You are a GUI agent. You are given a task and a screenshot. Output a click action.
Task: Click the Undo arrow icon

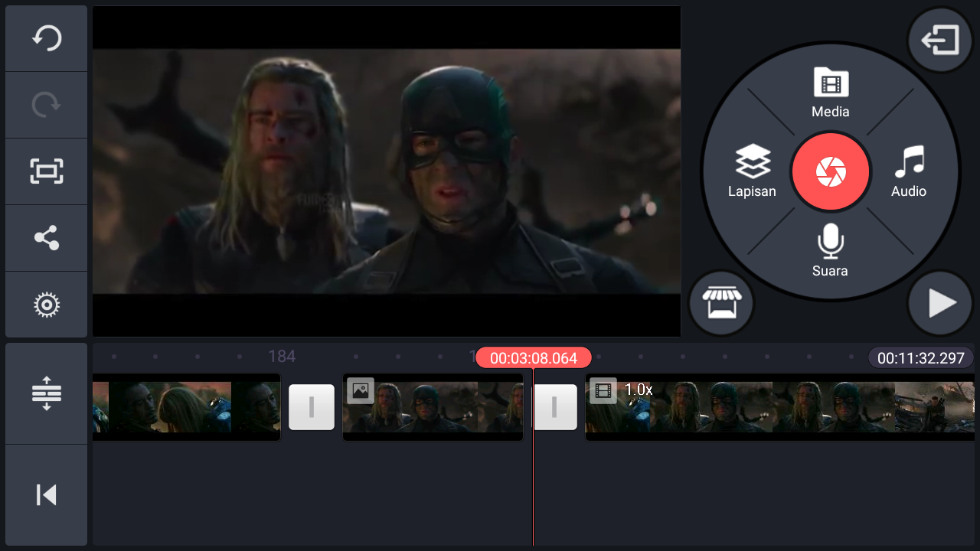46,38
